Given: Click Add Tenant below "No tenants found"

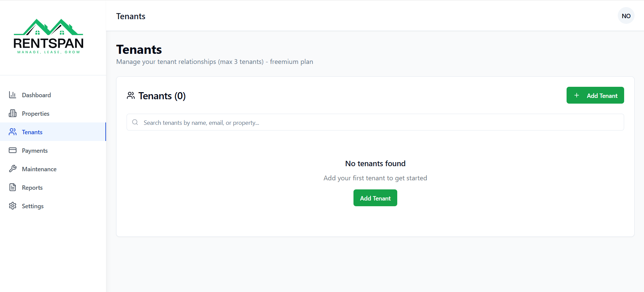Looking at the screenshot, I should [375, 198].
